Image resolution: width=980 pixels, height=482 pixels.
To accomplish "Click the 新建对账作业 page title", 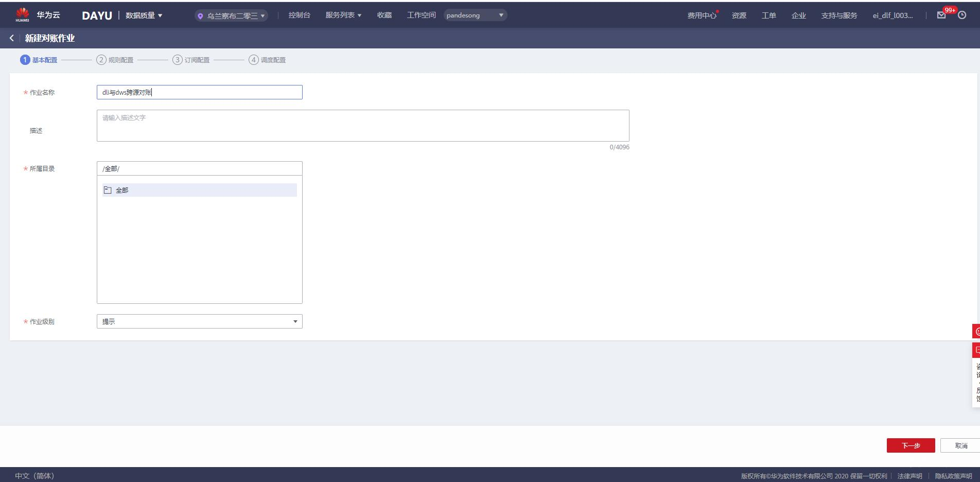I will tap(50, 38).
